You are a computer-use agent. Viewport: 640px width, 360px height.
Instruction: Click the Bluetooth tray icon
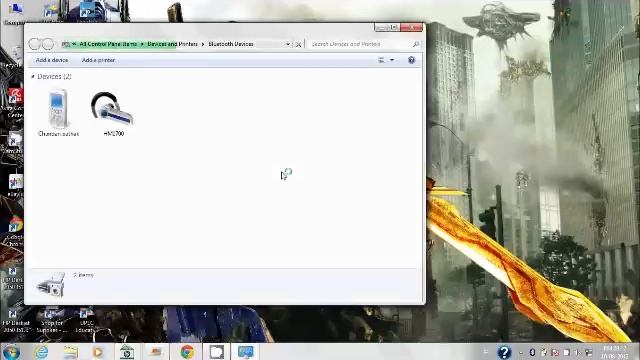532,352
